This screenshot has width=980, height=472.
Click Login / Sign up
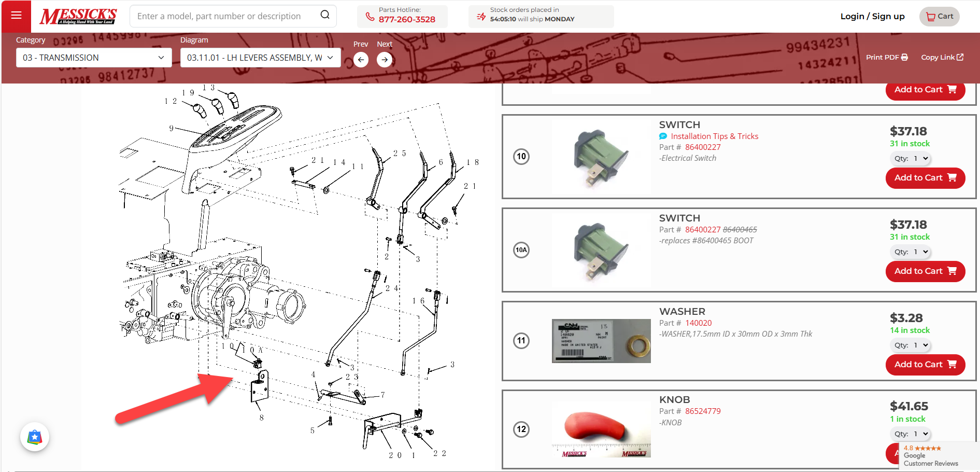[x=872, y=17]
